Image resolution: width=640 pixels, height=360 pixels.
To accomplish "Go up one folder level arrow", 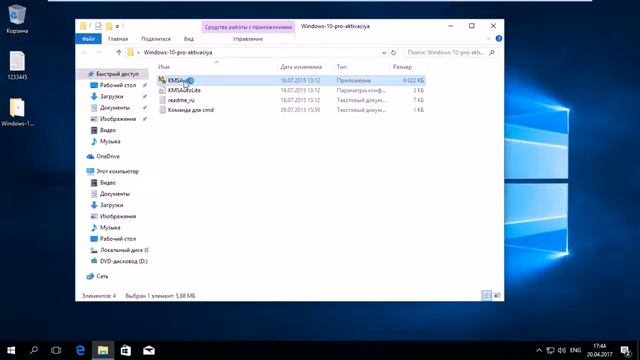I will 119,52.
